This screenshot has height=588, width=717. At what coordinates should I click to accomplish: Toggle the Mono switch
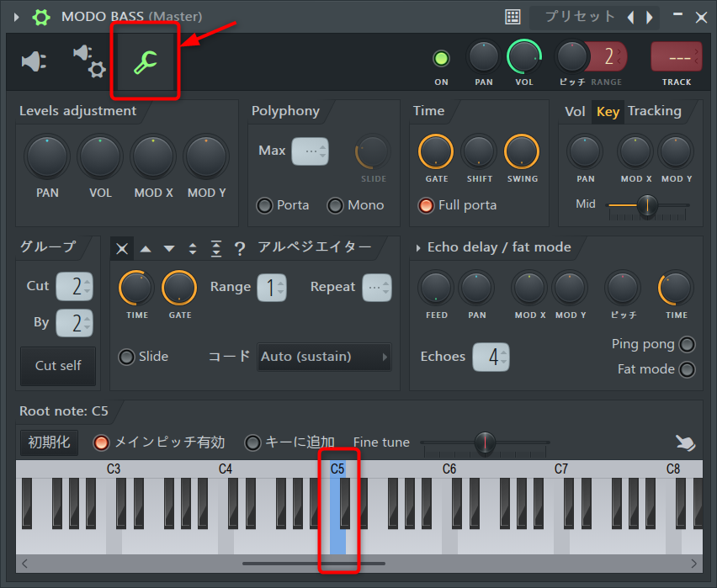(x=336, y=205)
